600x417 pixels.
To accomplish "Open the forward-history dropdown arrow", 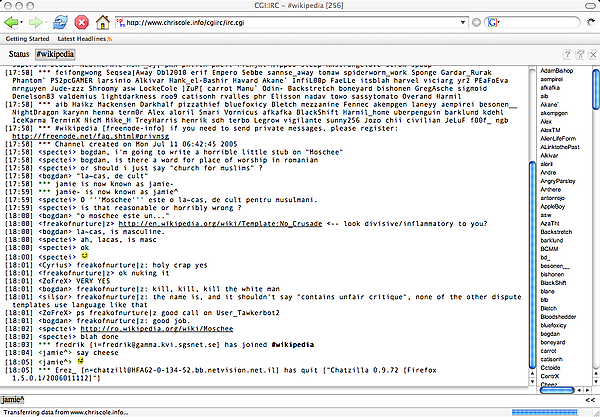I will pyautogui.click(x=45, y=23).
